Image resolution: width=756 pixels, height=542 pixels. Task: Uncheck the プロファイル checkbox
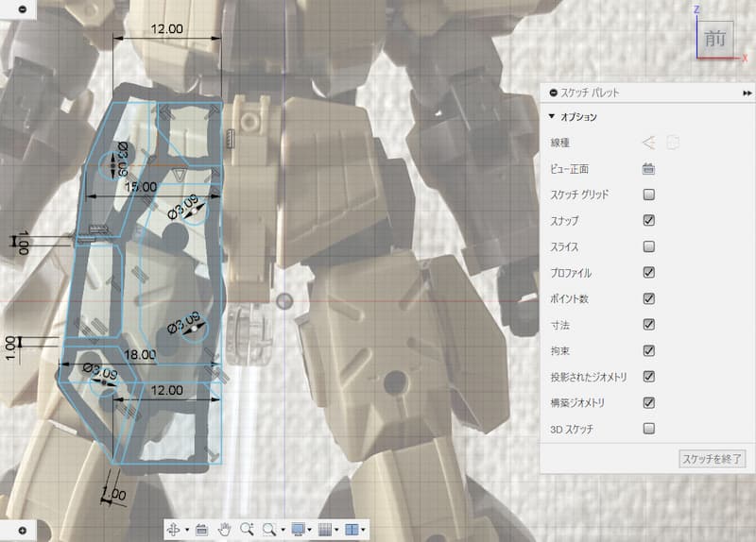click(x=649, y=273)
